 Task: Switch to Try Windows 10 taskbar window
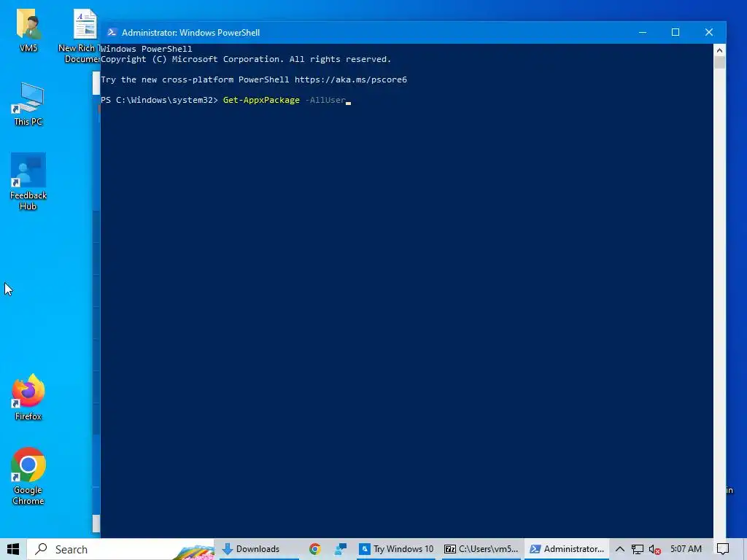point(396,549)
